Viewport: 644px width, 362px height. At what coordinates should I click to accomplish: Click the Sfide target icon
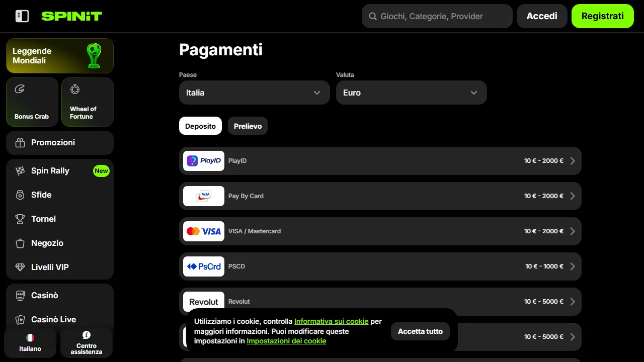20,195
